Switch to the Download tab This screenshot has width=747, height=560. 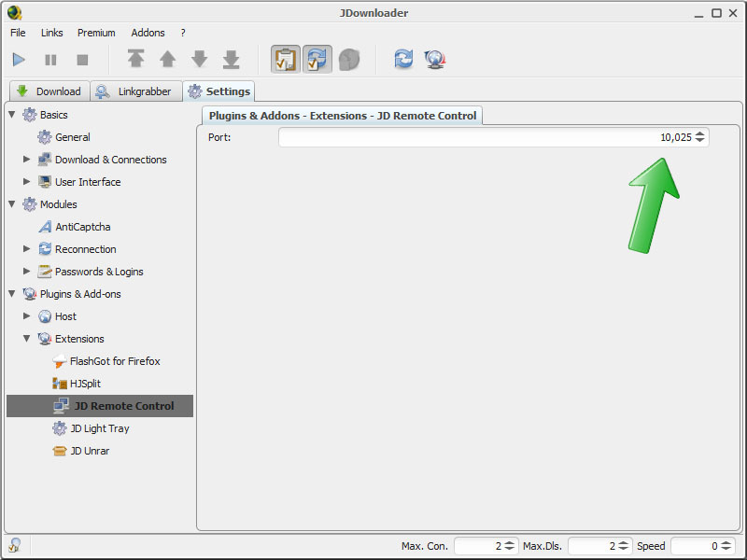pyautogui.click(x=49, y=91)
